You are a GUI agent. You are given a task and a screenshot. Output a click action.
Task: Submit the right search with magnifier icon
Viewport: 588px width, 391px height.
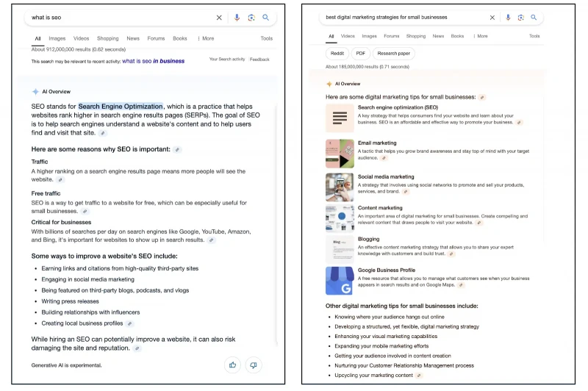(534, 18)
